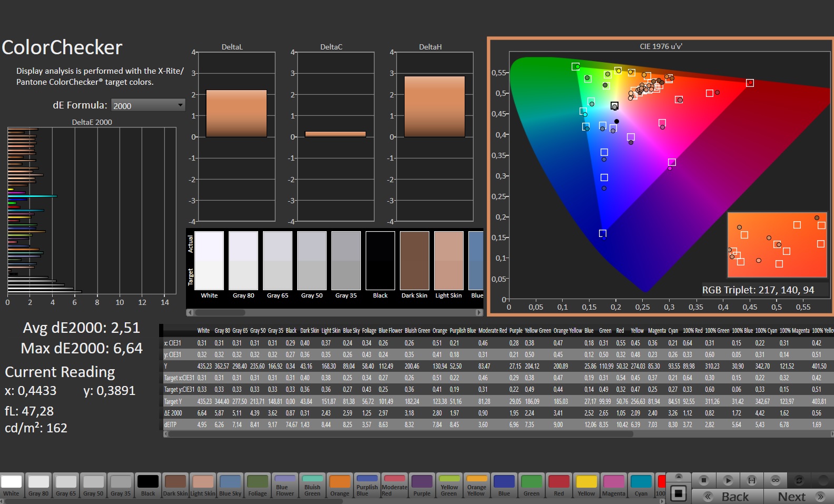Click the single read bracket icon
Image resolution: width=834 pixels, height=504 pixels.
point(752,480)
